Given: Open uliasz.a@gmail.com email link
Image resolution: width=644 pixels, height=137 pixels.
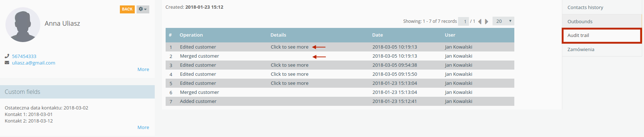Looking at the screenshot, I should coord(33,63).
